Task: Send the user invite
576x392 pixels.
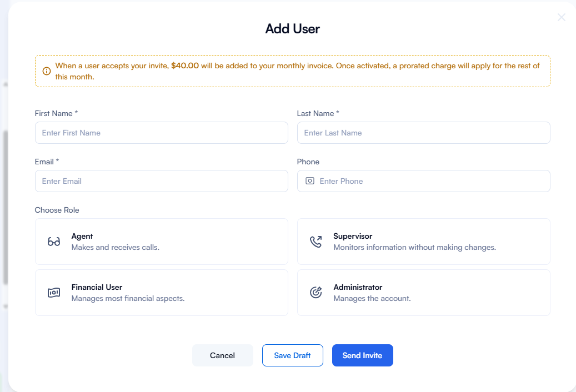Action: click(362, 355)
